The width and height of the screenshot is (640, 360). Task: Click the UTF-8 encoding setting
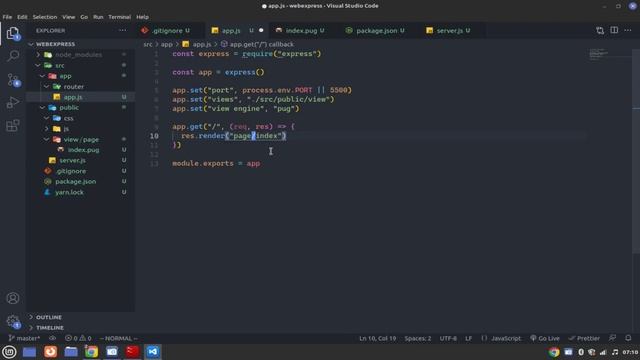click(x=448, y=338)
